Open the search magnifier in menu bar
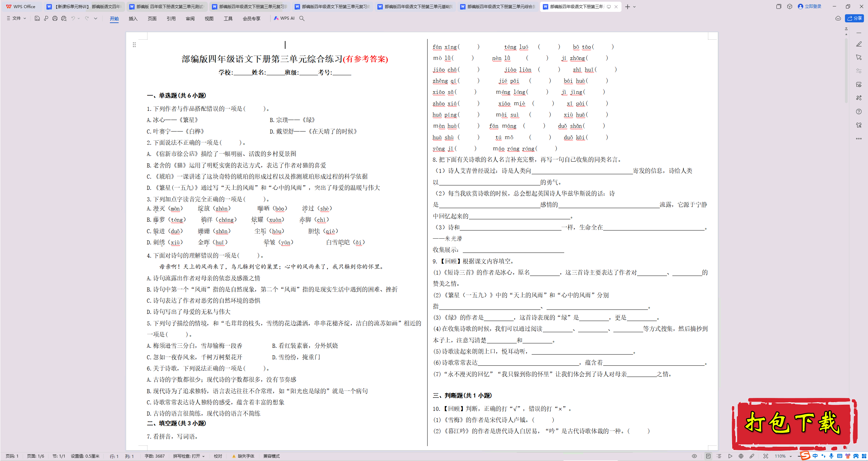 302,18
